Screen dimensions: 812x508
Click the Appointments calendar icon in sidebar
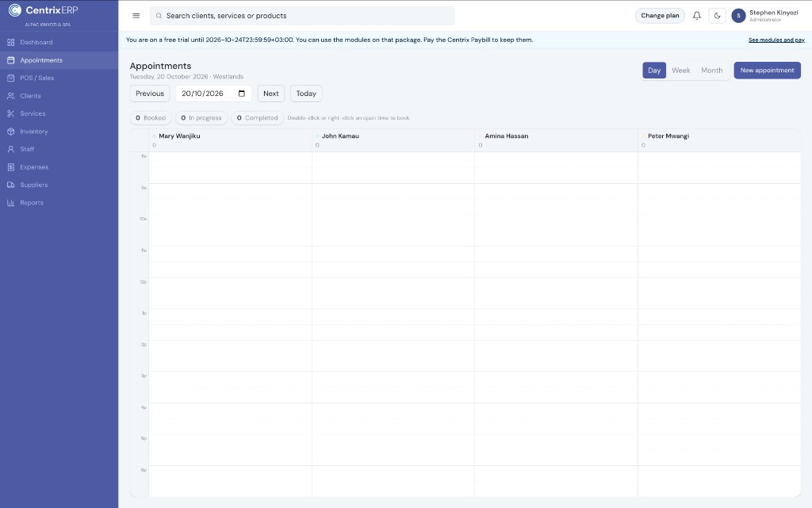pos(11,60)
